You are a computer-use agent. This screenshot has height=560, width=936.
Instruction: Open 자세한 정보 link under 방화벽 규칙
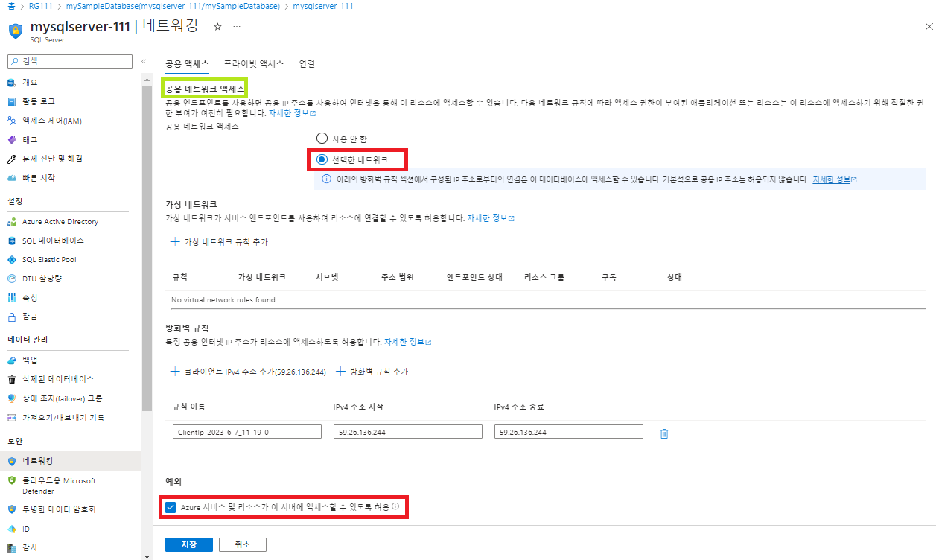click(407, 342)
